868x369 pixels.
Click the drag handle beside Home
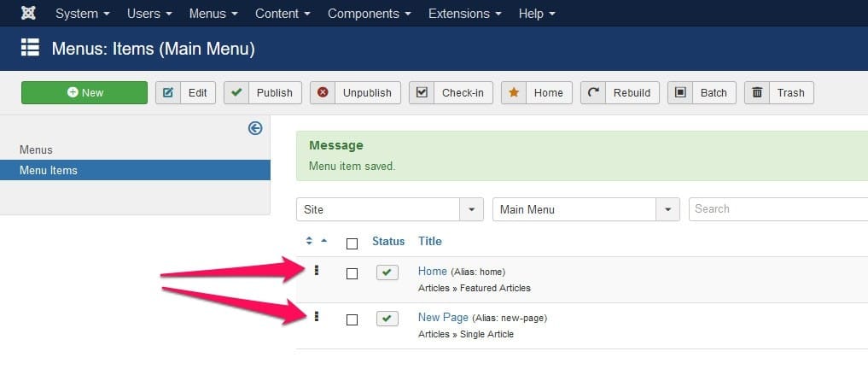pos(317,271)
